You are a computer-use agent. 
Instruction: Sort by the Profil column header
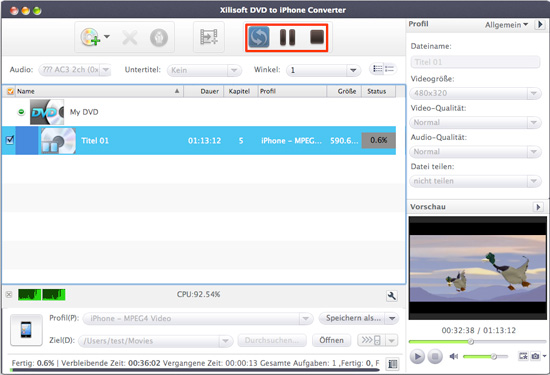[x=293, y=91]
